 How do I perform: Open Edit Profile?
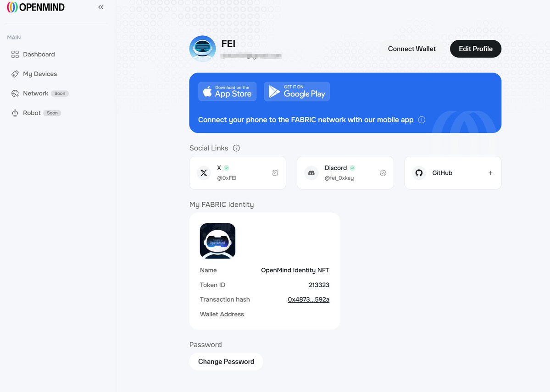pos(476,49)
